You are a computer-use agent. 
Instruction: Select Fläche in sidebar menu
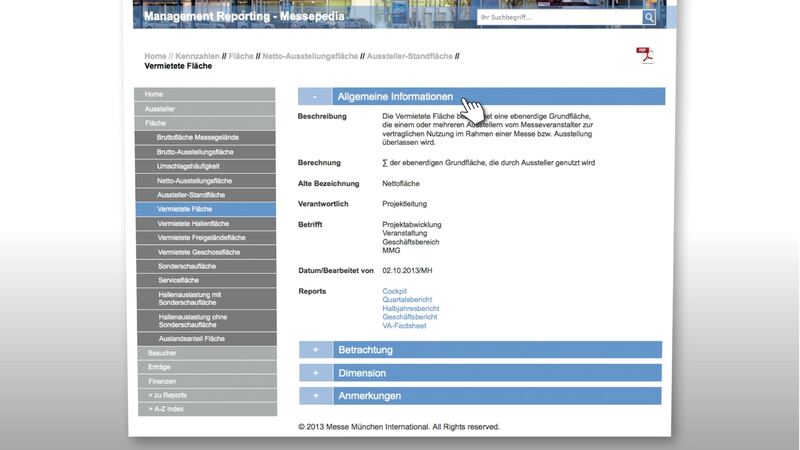click(x=205, y=123)
